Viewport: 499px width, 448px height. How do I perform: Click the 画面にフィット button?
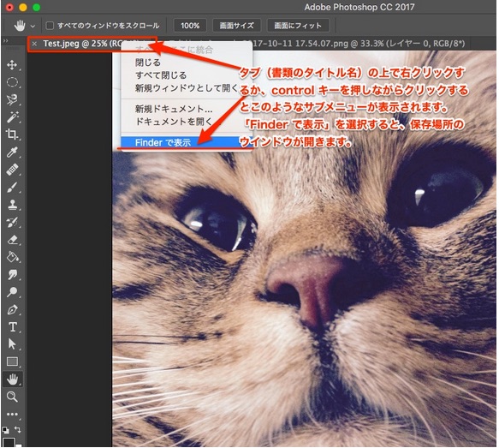pyautogui.click(x=298, y=26)
